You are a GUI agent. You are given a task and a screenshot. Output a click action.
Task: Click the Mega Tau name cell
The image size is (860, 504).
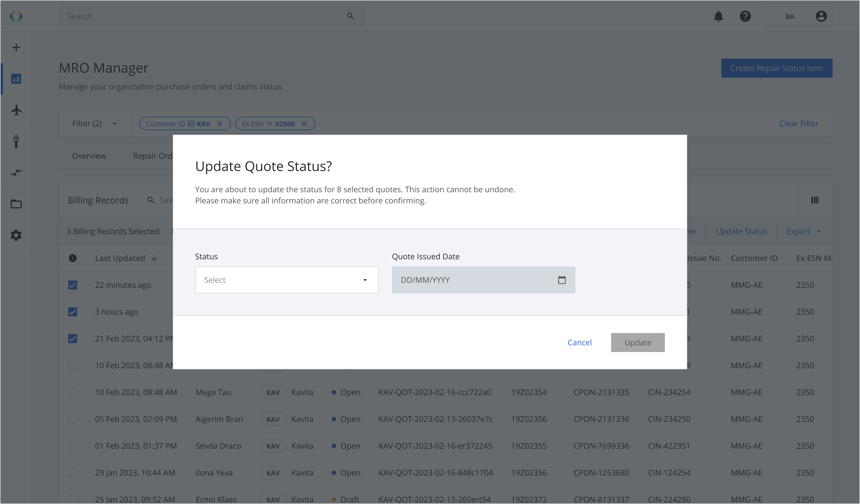coord(213,392)
